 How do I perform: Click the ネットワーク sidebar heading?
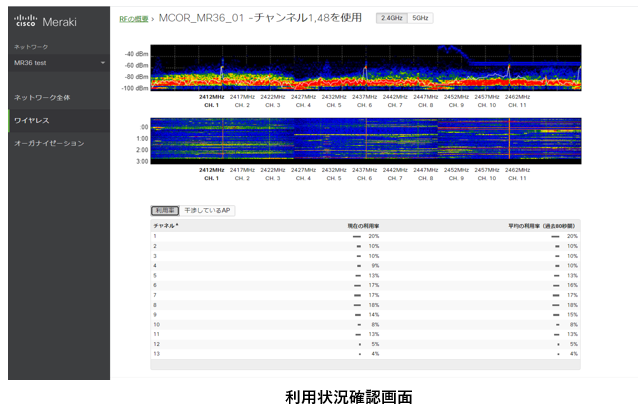[x=31, y=47]
